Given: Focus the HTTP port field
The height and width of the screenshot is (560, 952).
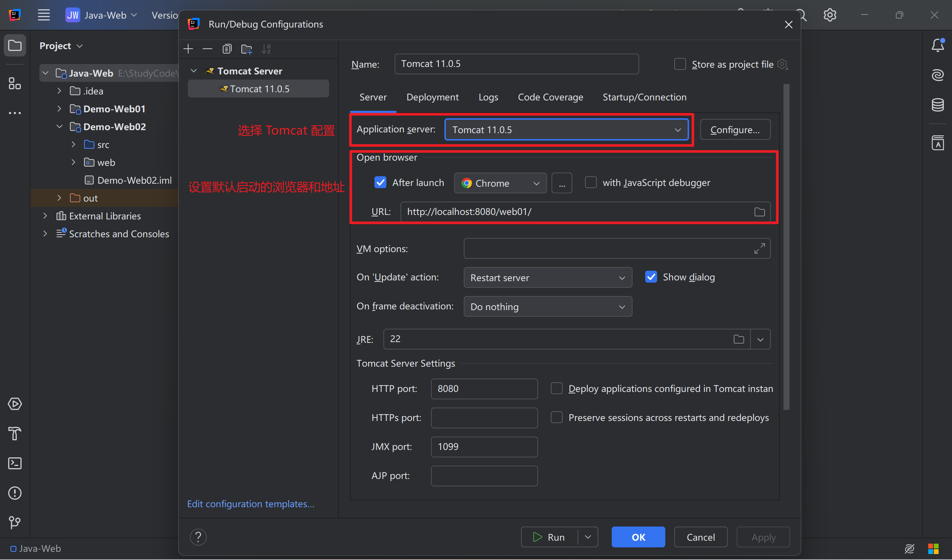Looking at the screenshot, I should pyautogui.click(x=484, y=389).
